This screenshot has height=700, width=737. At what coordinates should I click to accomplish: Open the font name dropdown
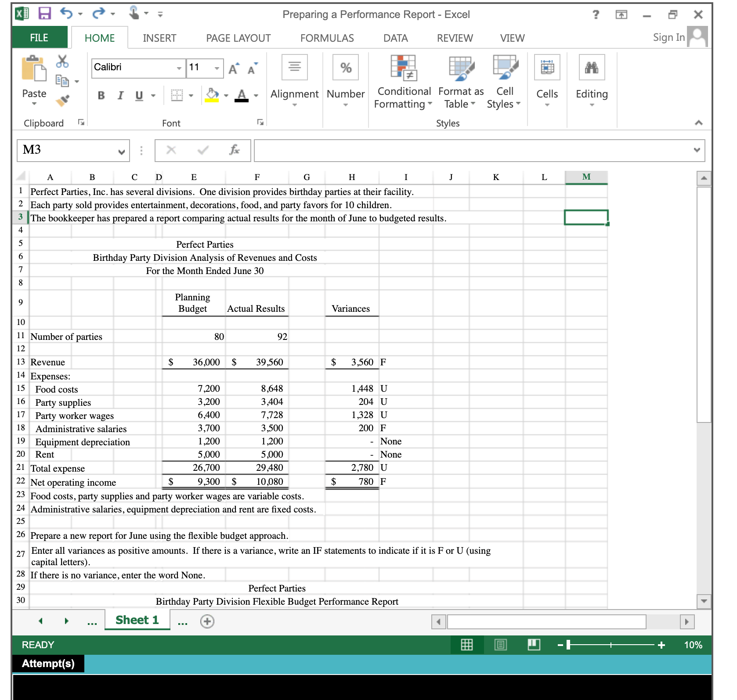coord(180,68)
